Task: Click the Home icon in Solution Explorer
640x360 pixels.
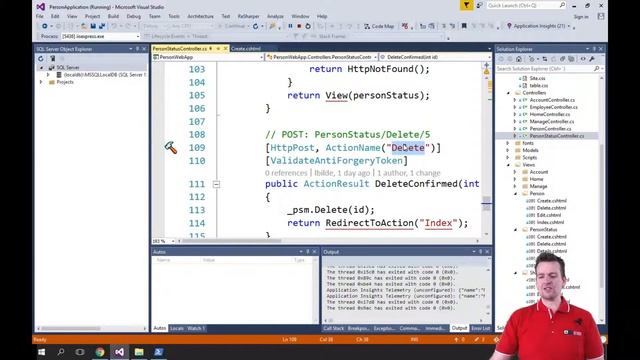Action: click(x=518, y=59)
